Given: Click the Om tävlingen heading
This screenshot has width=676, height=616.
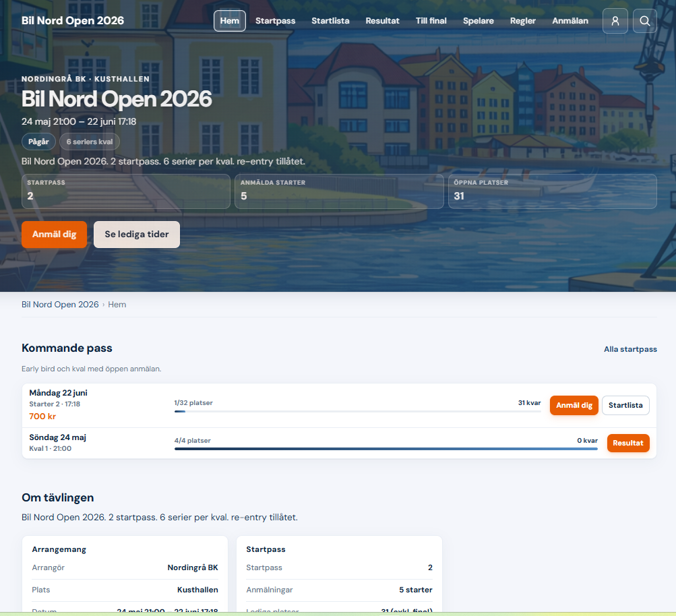Looking at the screenshot, I should pyautogui.click(x=58, y=497).
